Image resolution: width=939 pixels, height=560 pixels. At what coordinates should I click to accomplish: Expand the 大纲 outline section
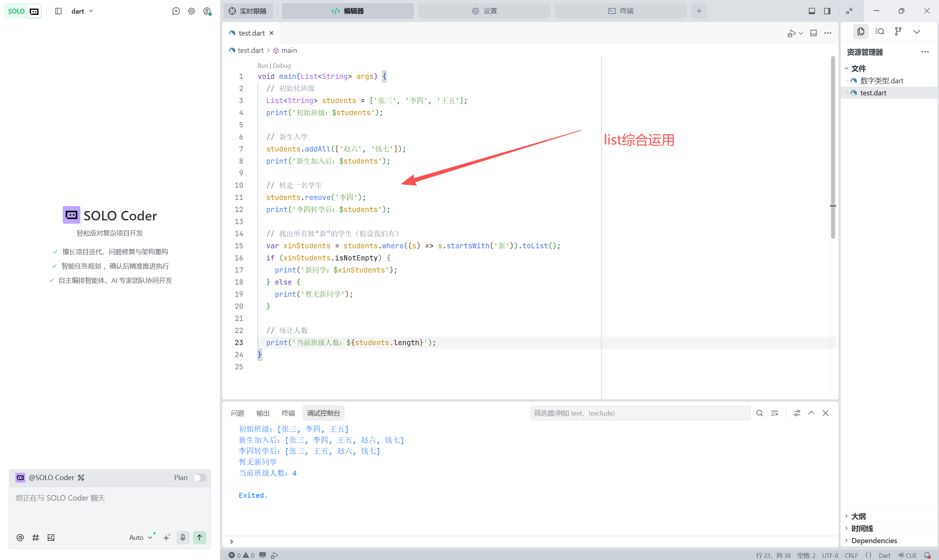[x=858, y=516]
